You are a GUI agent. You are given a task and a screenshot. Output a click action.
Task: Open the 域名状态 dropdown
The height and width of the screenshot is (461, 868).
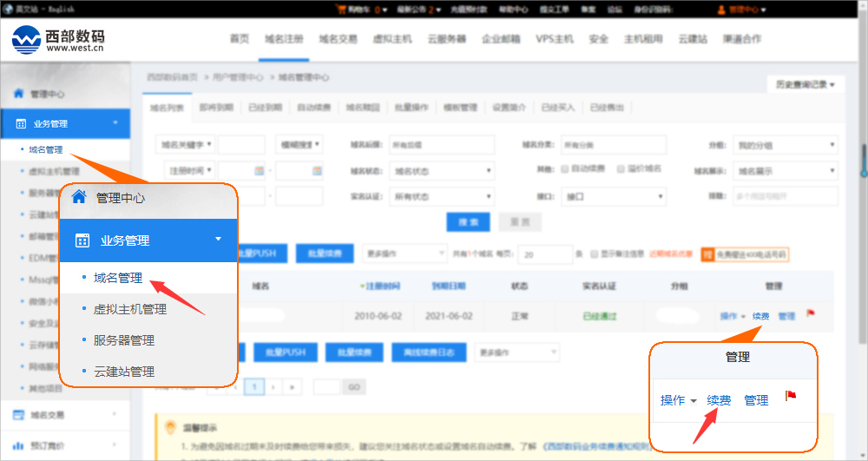click(442, 172)
